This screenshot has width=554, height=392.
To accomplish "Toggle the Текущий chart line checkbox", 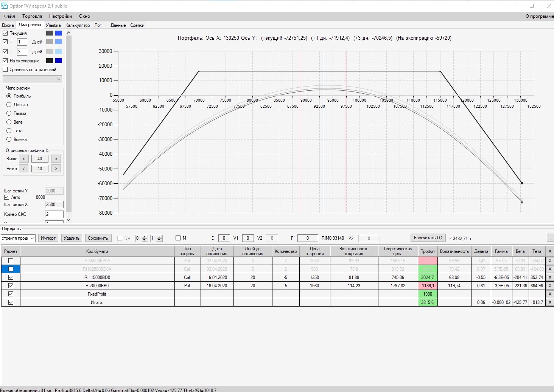I will pyautogui.click(x=5, y=33).
